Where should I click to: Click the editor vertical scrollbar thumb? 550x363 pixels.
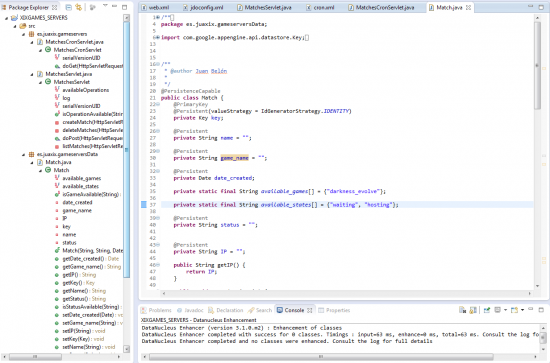coord(537,65)
